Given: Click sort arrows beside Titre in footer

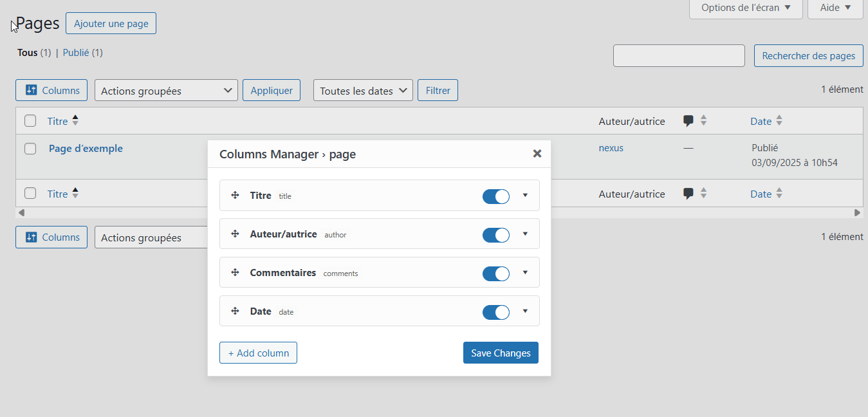Looking at the screenshot, I should point(75,193).
